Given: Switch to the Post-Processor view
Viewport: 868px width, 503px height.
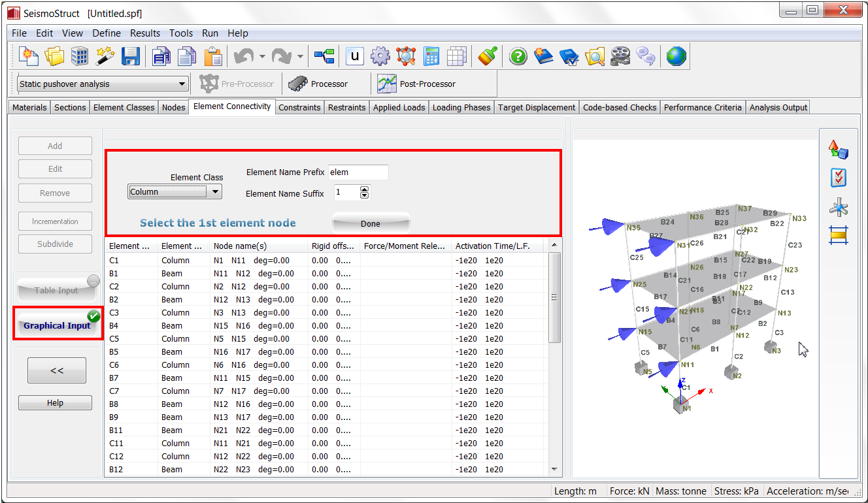Looking at the screenshot, I should pyautogui.click(x=427, y=83).
